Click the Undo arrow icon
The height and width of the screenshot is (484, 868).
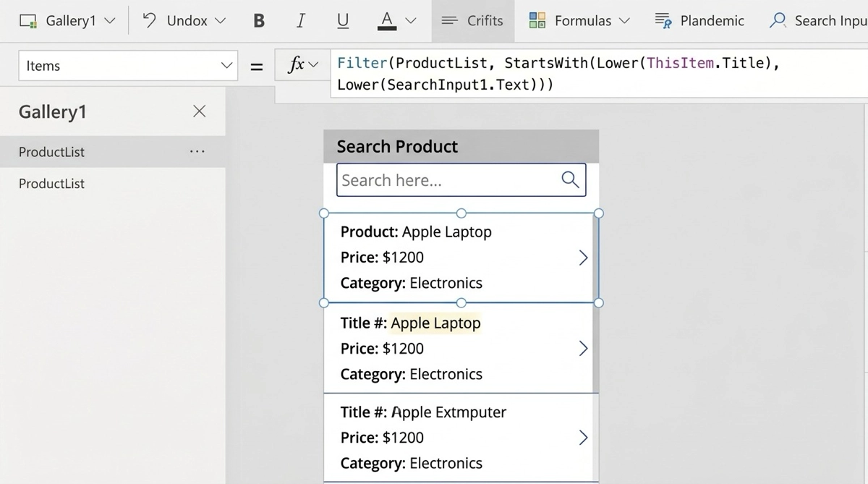point(150,20)
